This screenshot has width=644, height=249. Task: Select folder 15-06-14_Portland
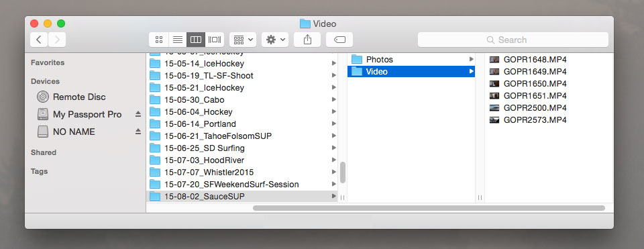tap(242, 123)
